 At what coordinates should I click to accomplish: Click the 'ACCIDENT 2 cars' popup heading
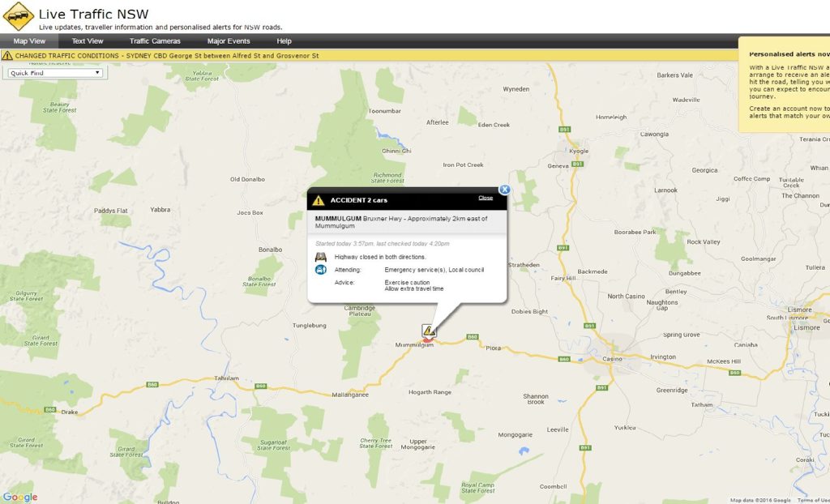click(359, 200)
